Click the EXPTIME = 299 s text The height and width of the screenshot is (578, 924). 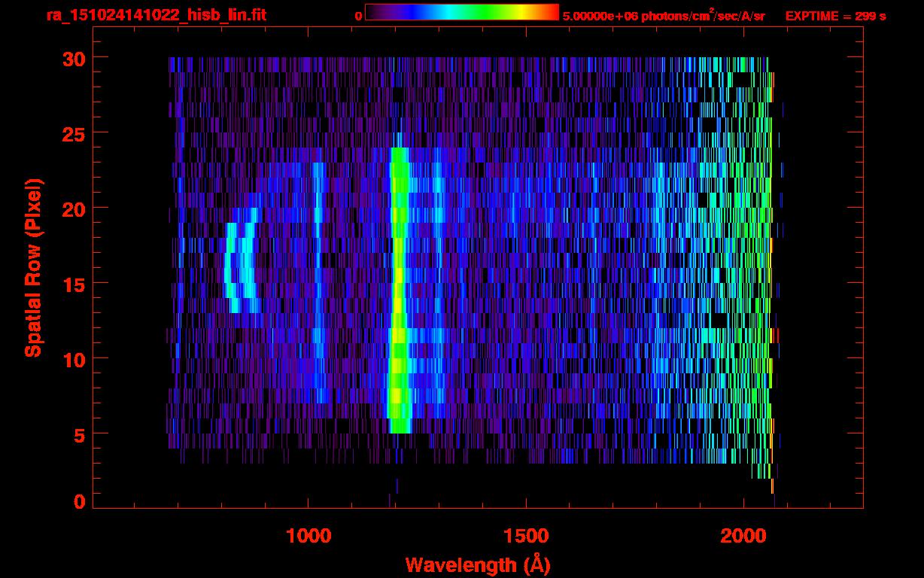click(x=835, y=16)
